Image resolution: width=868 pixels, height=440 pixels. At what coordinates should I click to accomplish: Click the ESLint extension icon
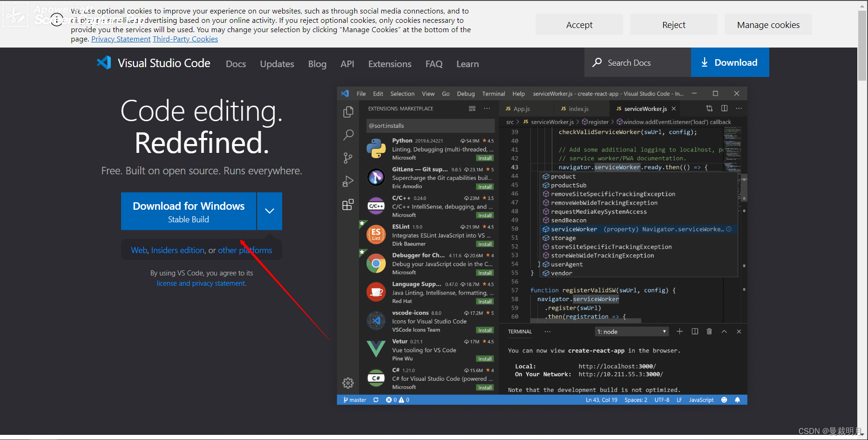click(376, 235)
